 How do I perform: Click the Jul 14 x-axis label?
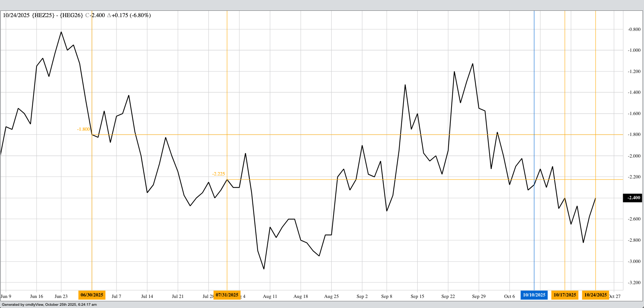pyautogui.click(x=147, y=296)
